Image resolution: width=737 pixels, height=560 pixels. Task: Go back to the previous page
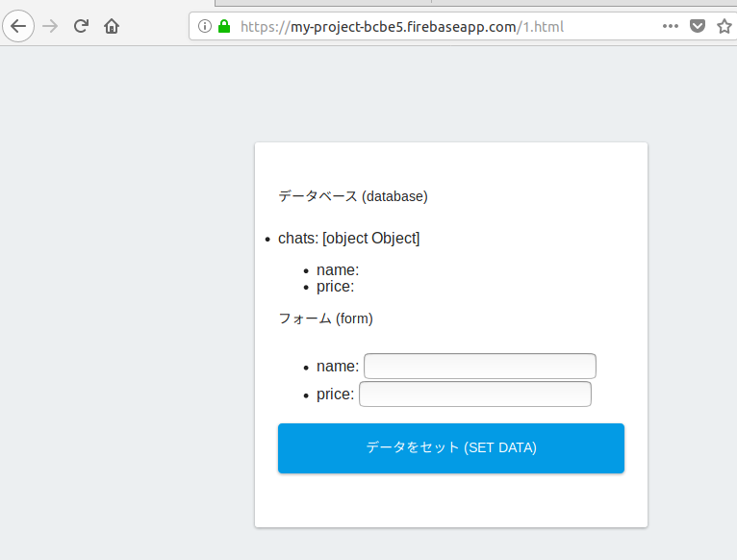18,26
